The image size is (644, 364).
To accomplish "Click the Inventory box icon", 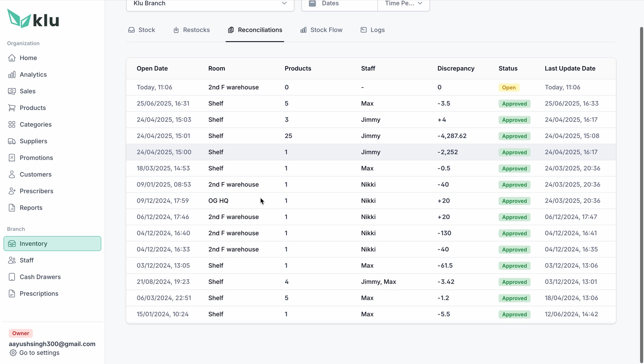I will click(12, 243).
